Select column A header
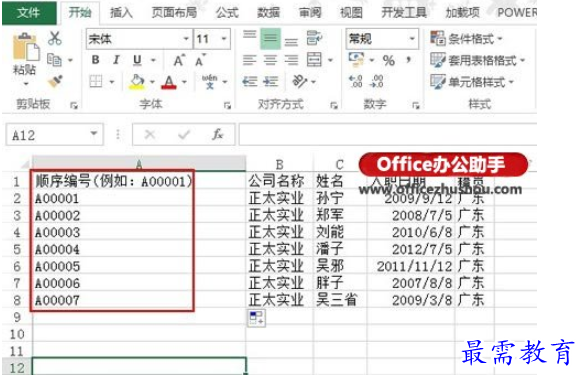Viewport: 583px width, 384px height. pyautogui.click(x=139, y=164)
